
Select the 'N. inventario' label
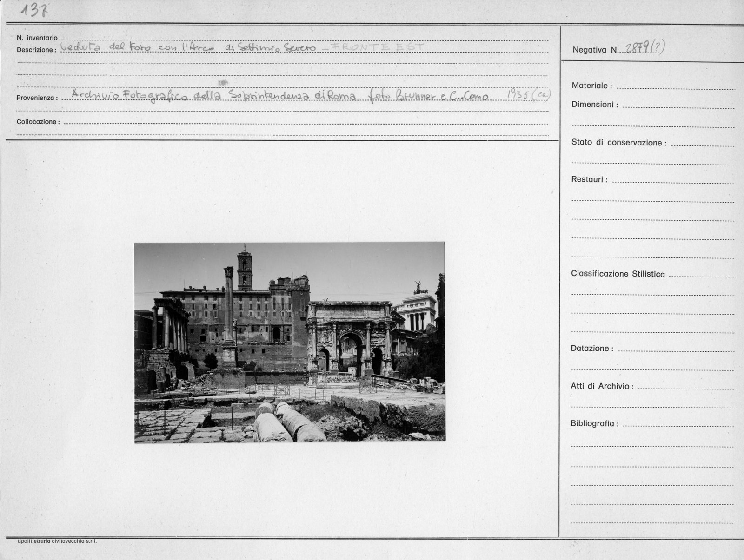[x=37, y=38]
